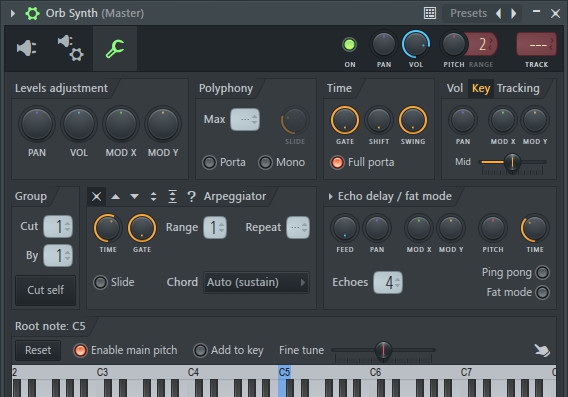Screen dimensions: 568x397
Task: Toggle Enable main pitch
Action: pos(80,350)
